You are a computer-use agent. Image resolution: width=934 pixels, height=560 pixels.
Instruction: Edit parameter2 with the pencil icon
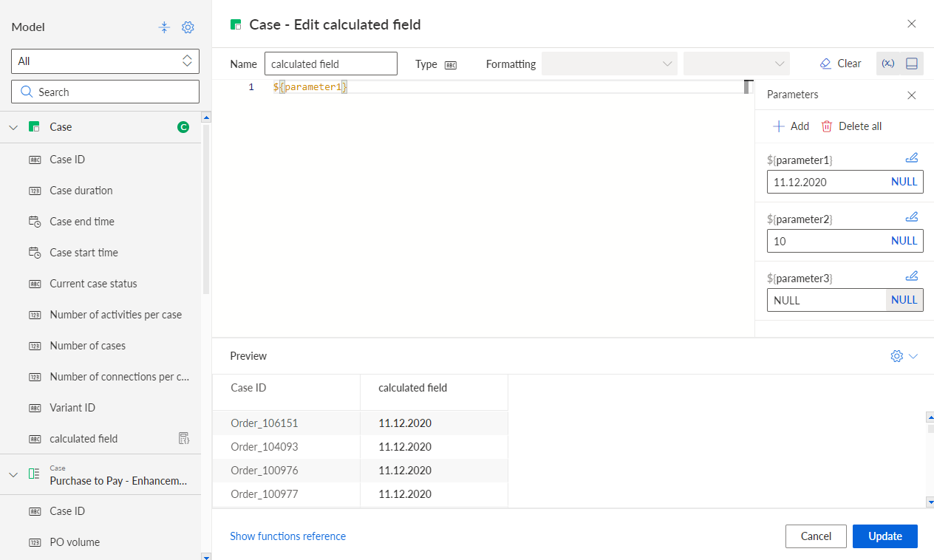(912, 216)
